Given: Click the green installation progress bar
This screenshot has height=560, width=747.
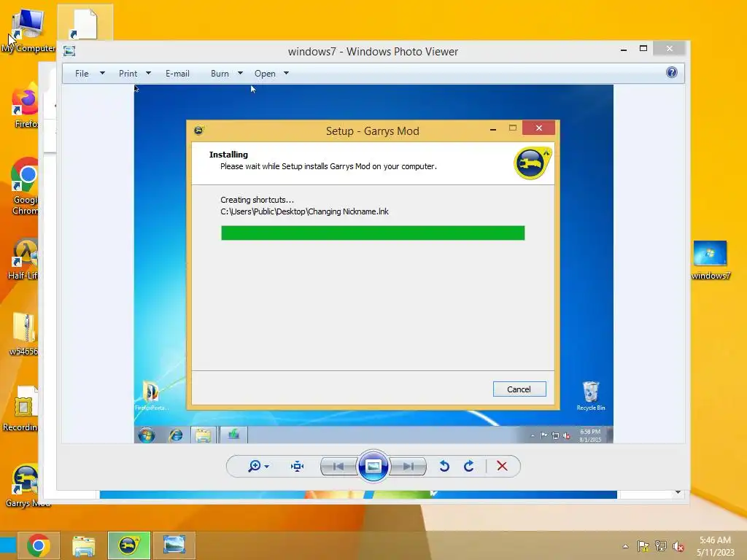Looking at the screenshot, I should [373, 233].
